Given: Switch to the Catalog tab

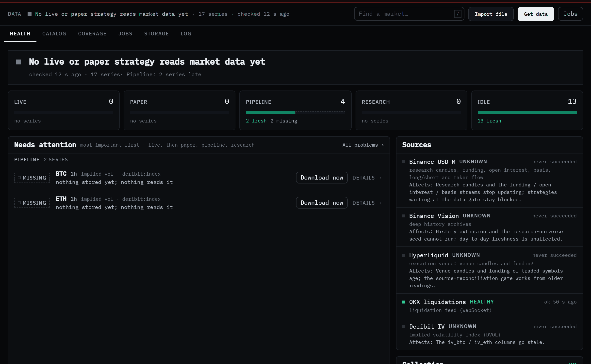Looking at the screenshot, I should pos(54,34).
